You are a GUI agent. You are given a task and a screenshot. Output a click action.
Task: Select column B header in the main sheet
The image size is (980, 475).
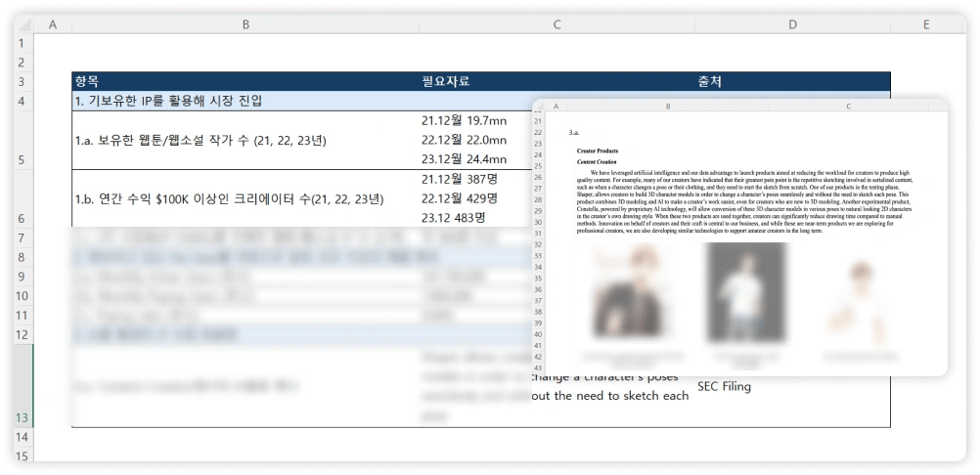(x=245, y=23)
